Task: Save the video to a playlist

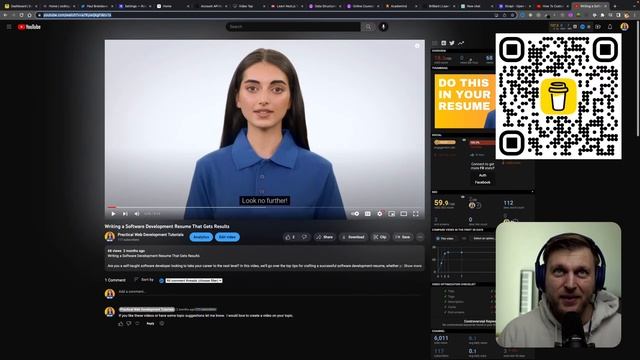Action: click(x=403, y=237)
